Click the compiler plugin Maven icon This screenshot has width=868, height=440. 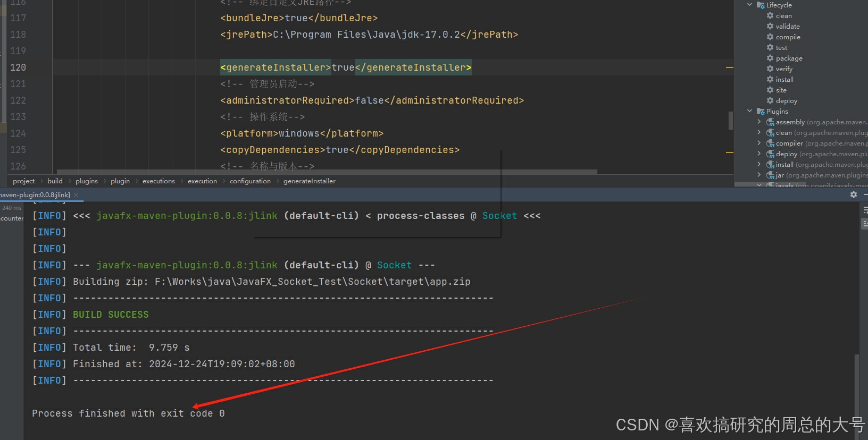pos(770,143)
